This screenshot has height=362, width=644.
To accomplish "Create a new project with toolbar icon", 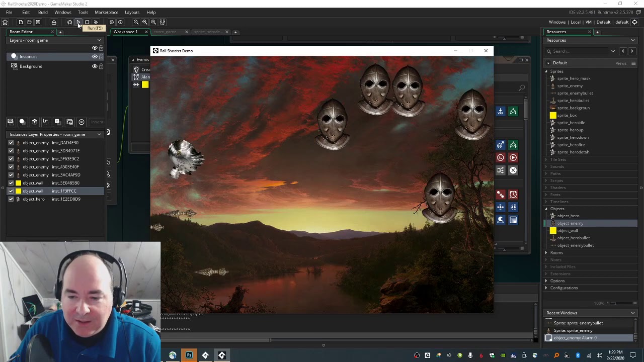I will (21, 22).
